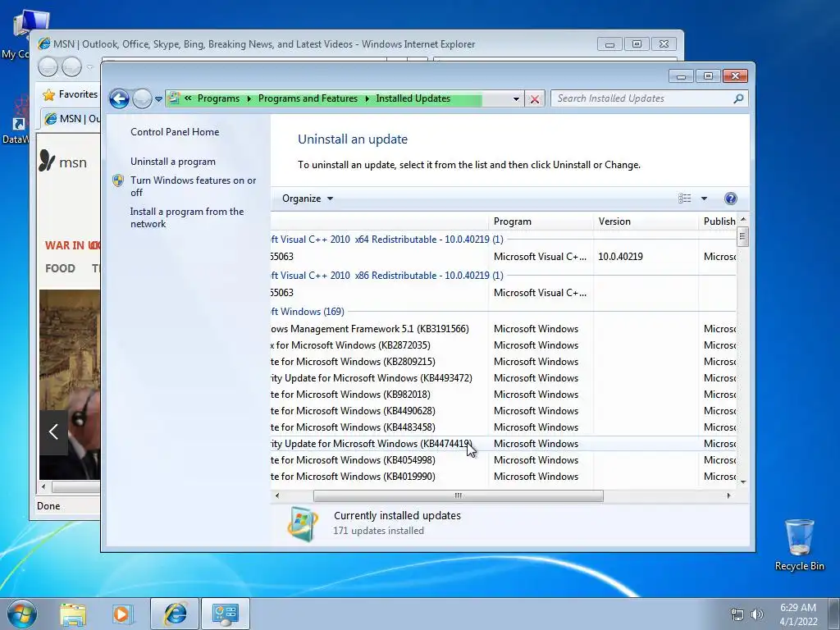Image resolution: width=840 pixels, height=630 pixels.
Task: Click previous slide arrow on MSN page
Action: coord(53,431)
